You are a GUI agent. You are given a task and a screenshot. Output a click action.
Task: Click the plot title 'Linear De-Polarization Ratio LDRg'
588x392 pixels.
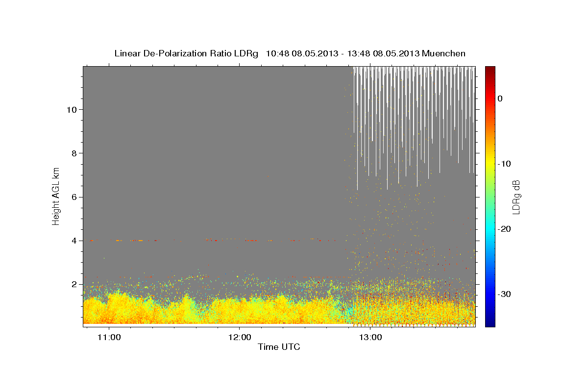(186, 53)
